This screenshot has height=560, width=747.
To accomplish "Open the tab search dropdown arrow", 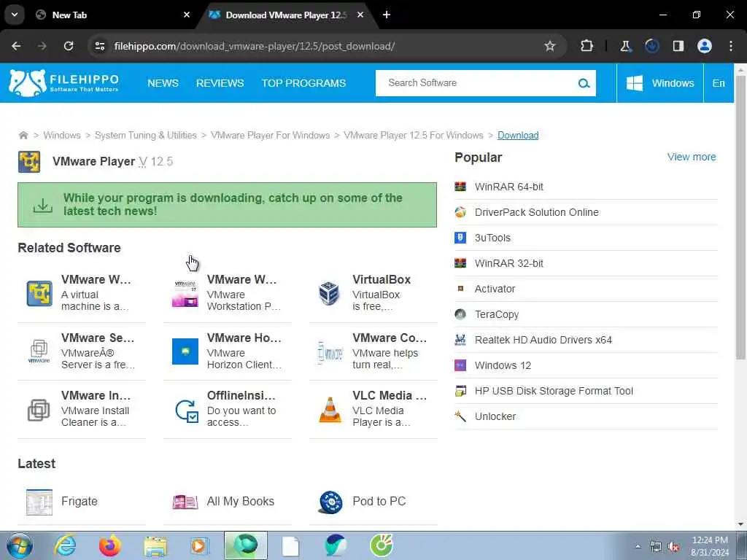I will [15, 15].
